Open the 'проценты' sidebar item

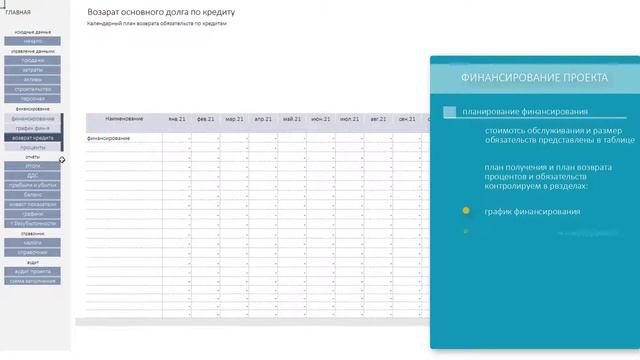(33, 147)
